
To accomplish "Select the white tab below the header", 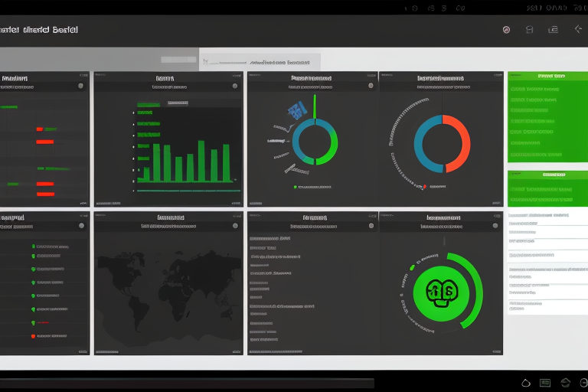I will [x=260, y=62].
